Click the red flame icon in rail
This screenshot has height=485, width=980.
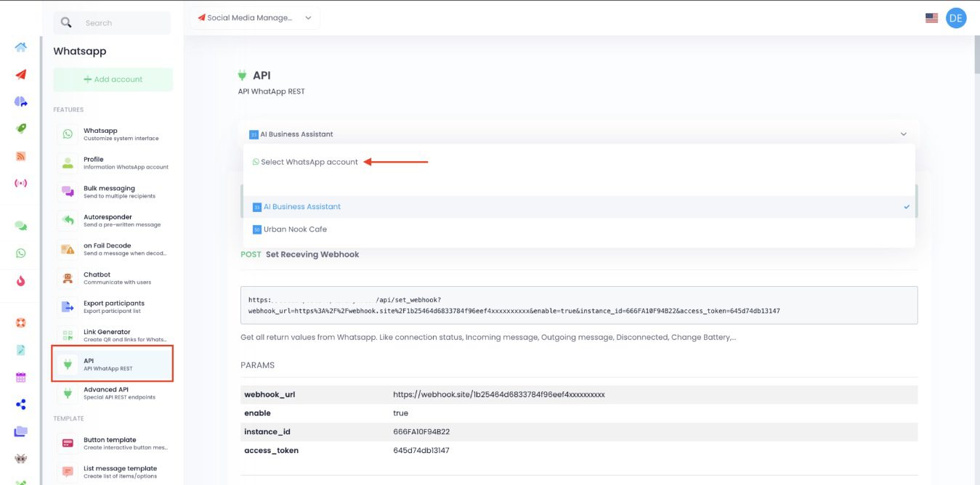point(20,281)
